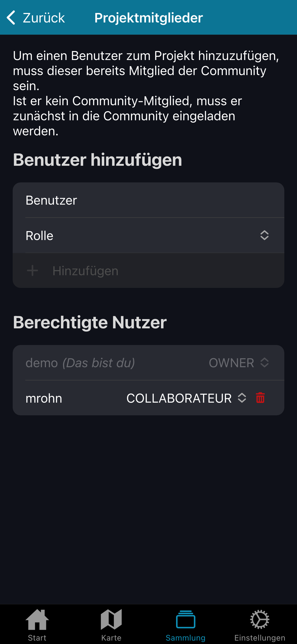This screenshot has width=297, height=644.
Task: Tap the gear icon in the tab bar
Action: [x=260, y=619]
